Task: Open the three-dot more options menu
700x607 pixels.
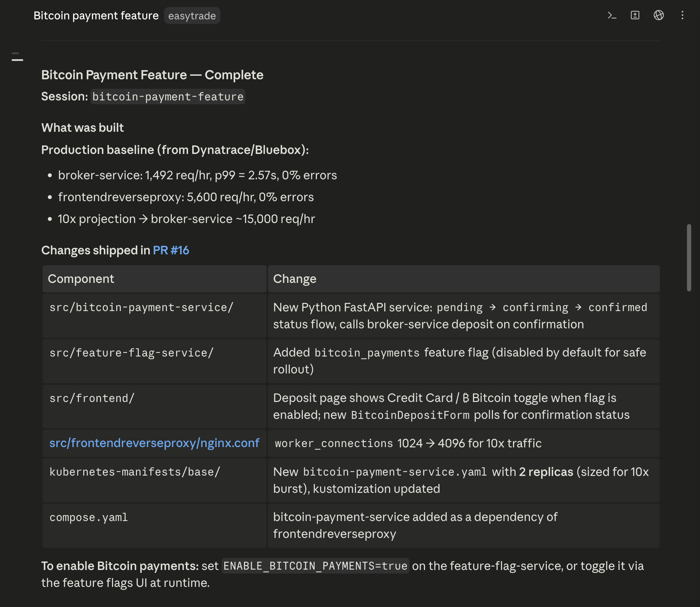Action: pyautogui.click(x=682, y=16)
